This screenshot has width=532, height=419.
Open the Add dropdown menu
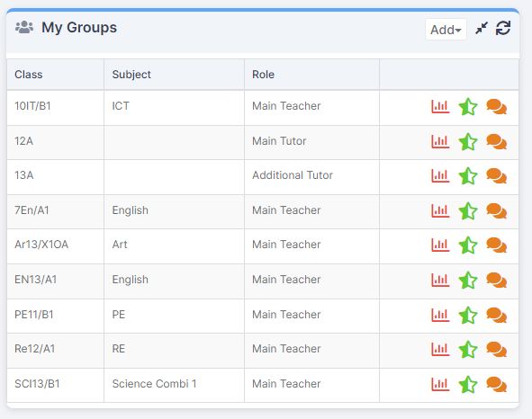[446, 30]
